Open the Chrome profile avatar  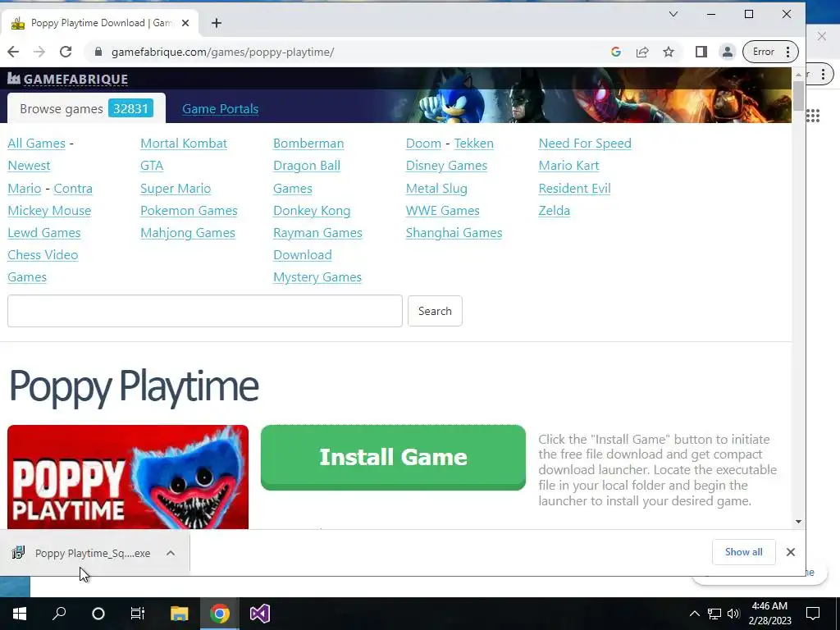(x=728, y=52)
